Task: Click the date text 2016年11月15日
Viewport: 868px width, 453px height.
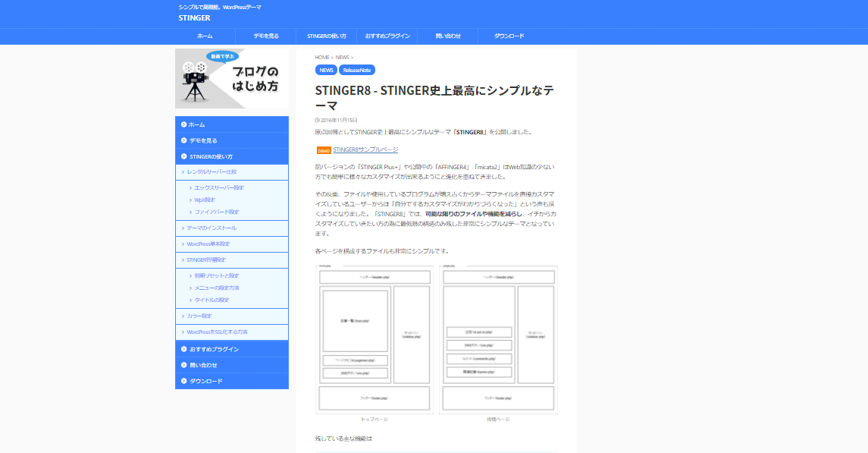Action: (339, 120)
